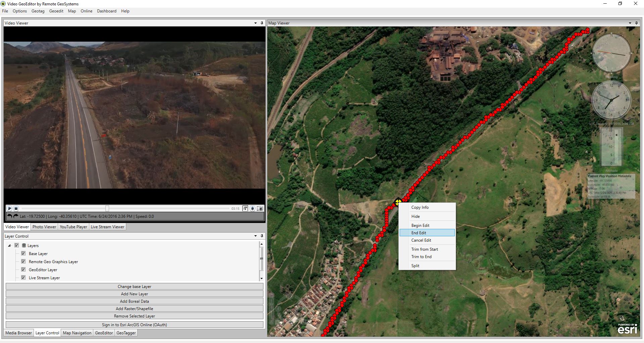Open the Layer Control panel dropdown arrow
The height and width of the screenshot is (343, 644).
click(255, 236)
